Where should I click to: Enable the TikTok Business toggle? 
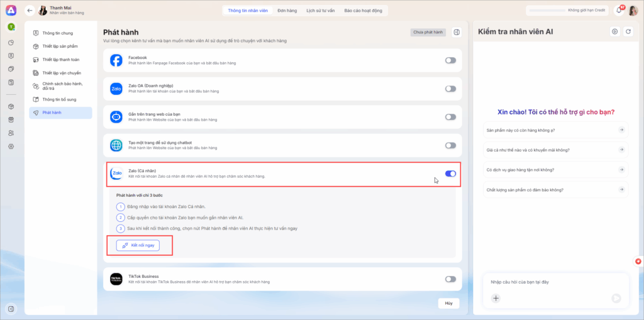tap(450, 279)
